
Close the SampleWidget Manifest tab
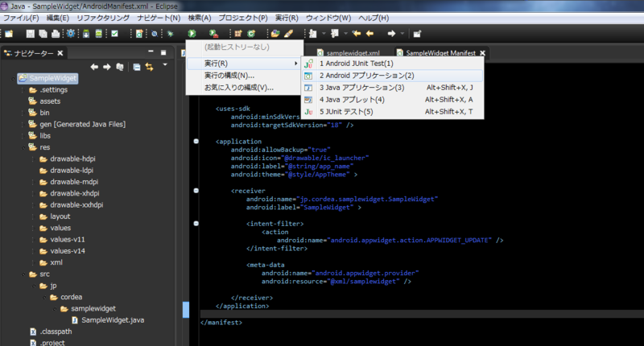[482, 53]
